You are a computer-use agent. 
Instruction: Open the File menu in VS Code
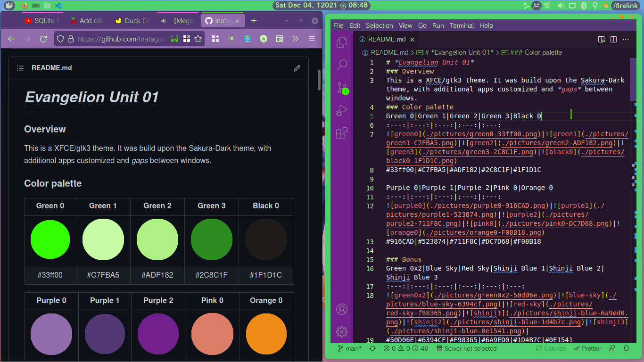(x=339, y=25)
